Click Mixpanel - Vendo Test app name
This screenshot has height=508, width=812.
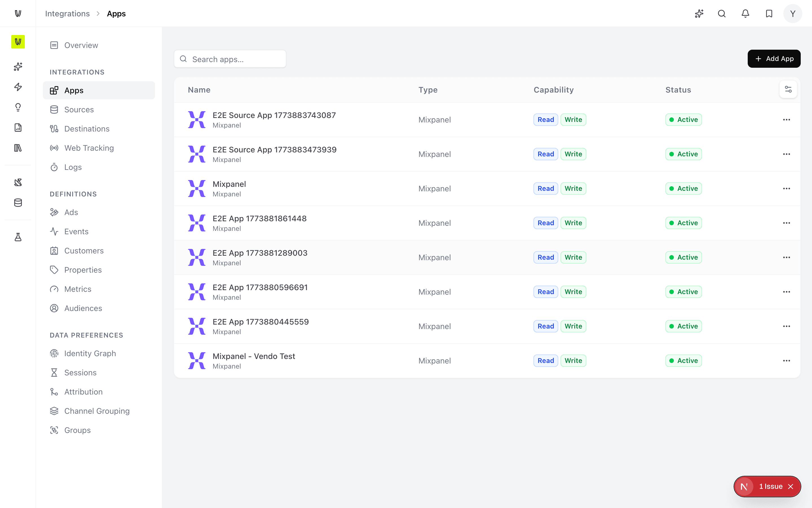(254, 356)
